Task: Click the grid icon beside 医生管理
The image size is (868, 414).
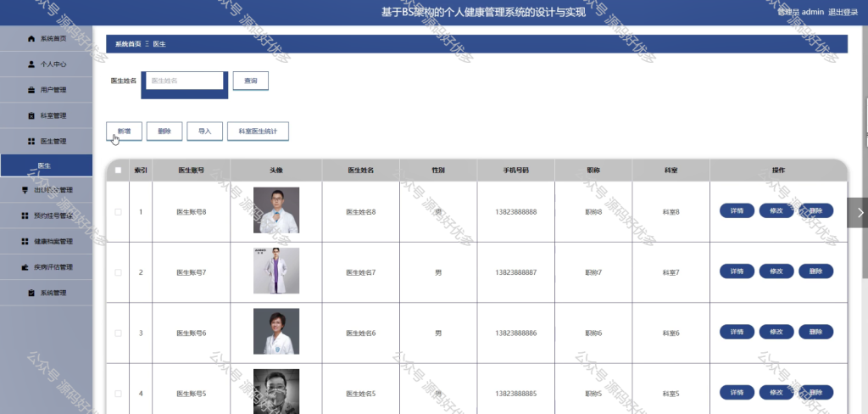Action: click(x=31, y=142)
